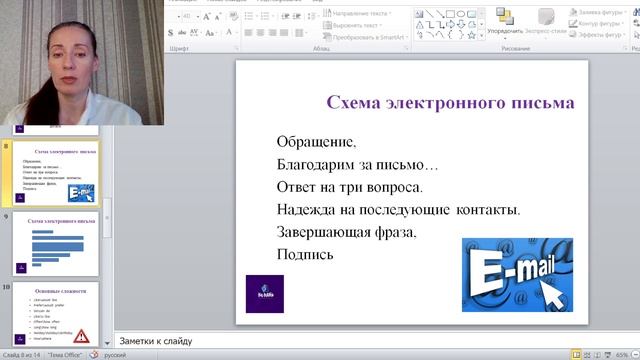
Task: Open Контур фигуры shape outline options
Action: coord(596,24)
